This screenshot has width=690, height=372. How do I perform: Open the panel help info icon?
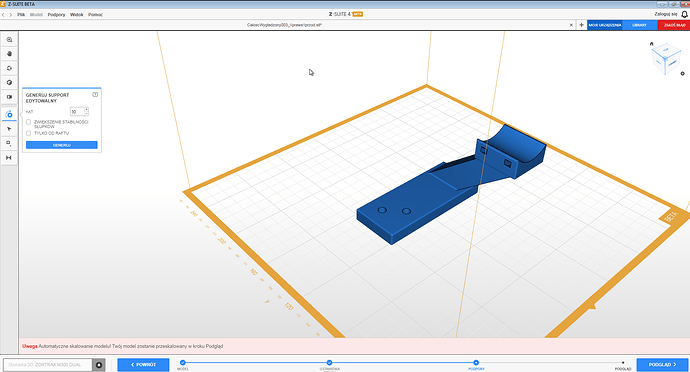tap(95, 95)
